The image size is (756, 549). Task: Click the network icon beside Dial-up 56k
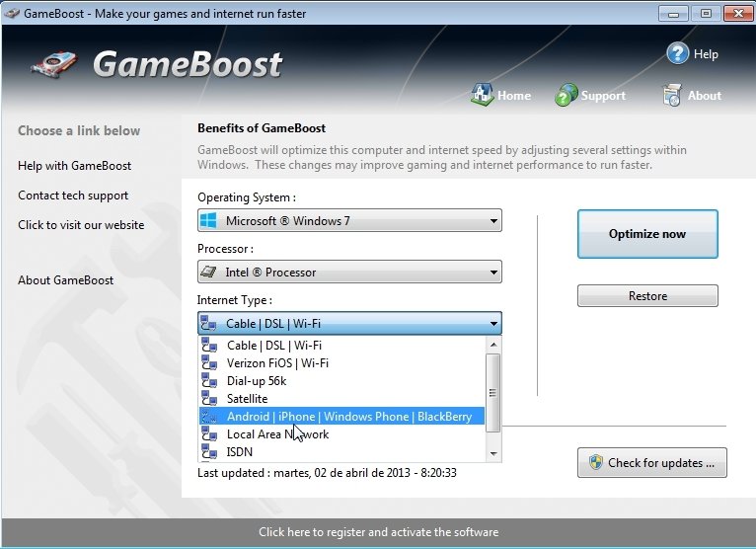209,380
